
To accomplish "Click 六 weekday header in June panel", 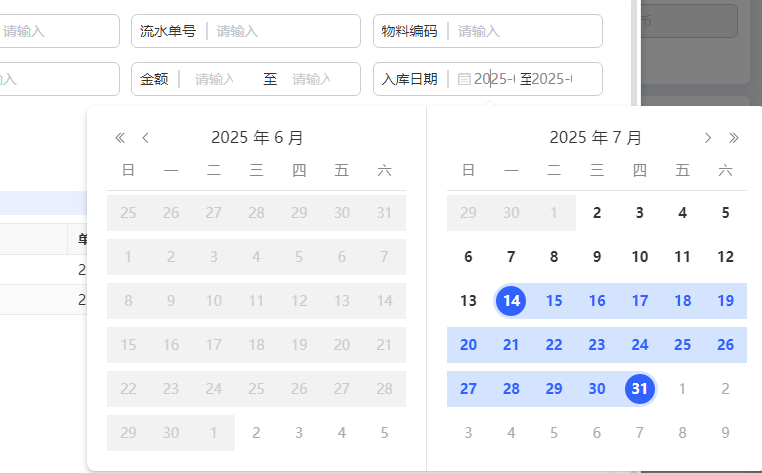I will 384,170.
